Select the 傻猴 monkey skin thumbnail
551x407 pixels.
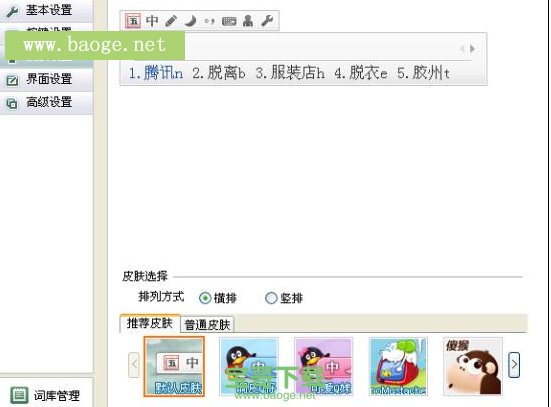point(473,367)
